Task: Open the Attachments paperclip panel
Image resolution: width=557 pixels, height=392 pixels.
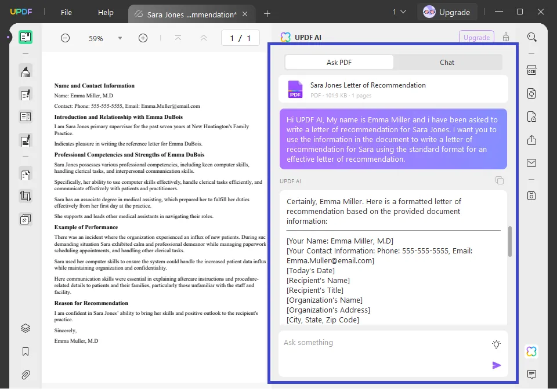Action: coord(26,375)
